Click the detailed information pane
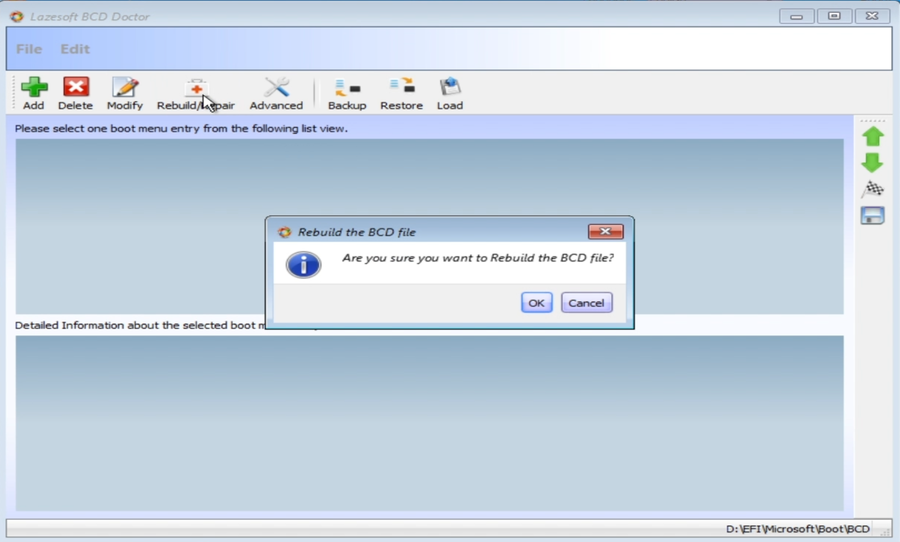The image size is (900, 542). [429, 423]
